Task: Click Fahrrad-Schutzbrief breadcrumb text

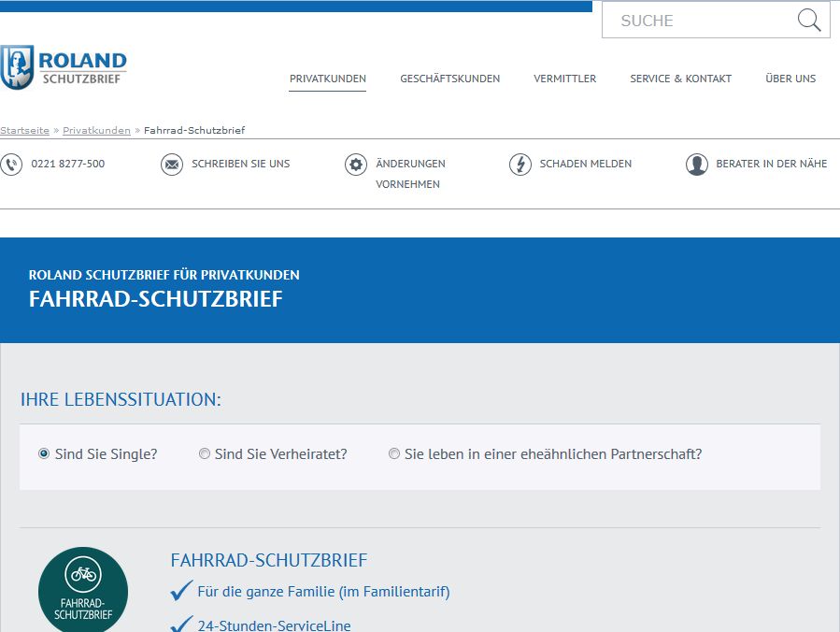Action: 194,130
